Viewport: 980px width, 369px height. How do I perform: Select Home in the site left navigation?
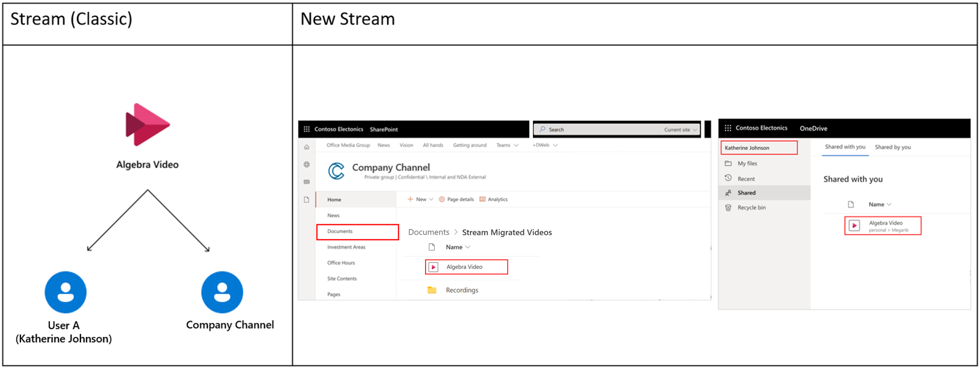pyautogui.click(x=356, y=200)
